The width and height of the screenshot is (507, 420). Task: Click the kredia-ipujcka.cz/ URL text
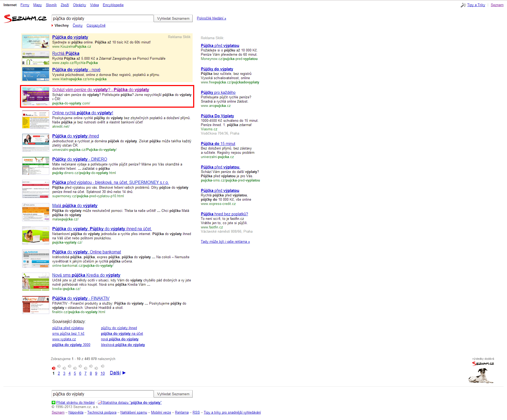coord(66,289)
